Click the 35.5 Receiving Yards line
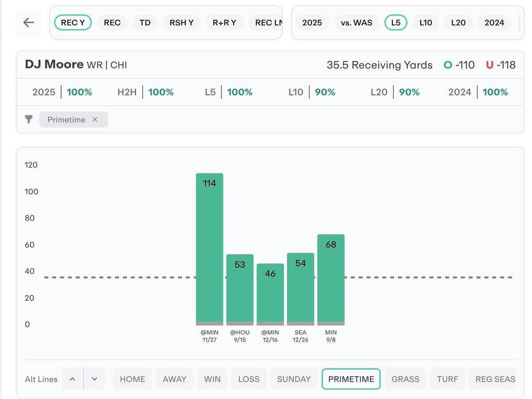532x399 pixels. click(x=379, y=65)
